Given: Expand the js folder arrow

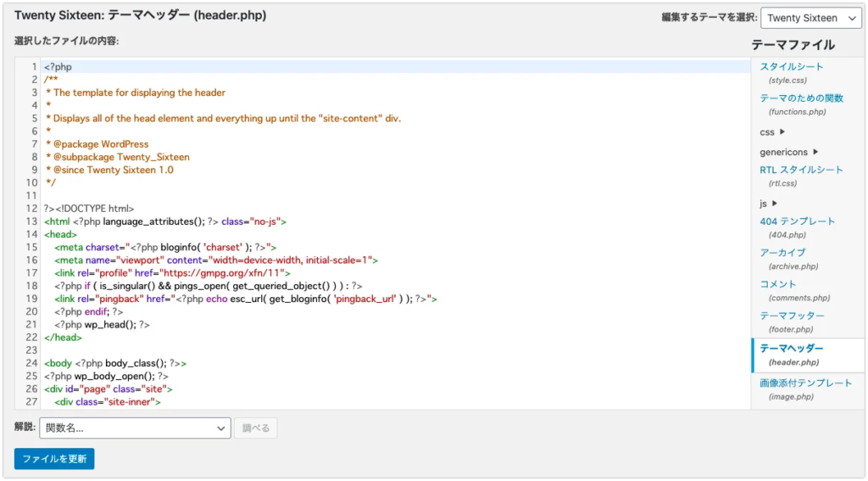Looking at the screenshot, I should point(775,204).
